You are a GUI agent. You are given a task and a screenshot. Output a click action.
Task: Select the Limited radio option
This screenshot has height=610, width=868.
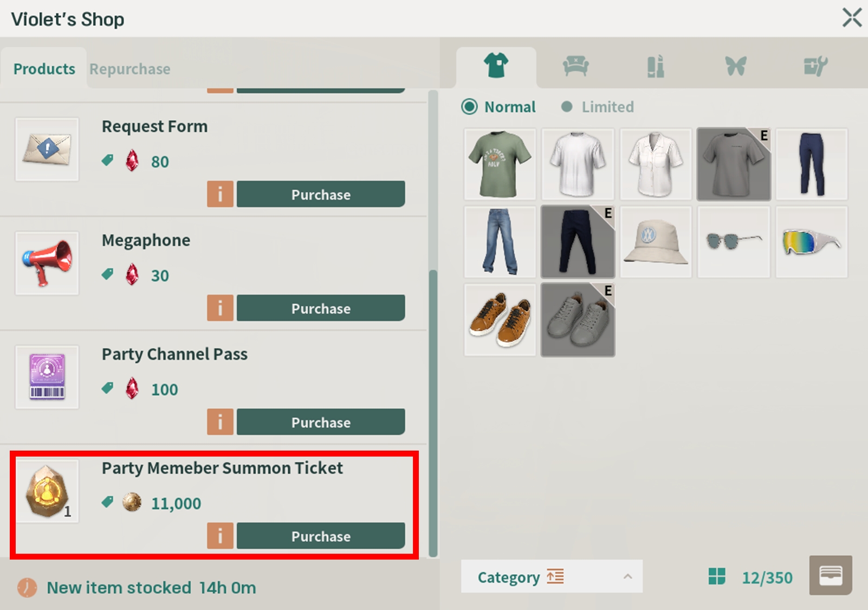[x=567, y=107]
